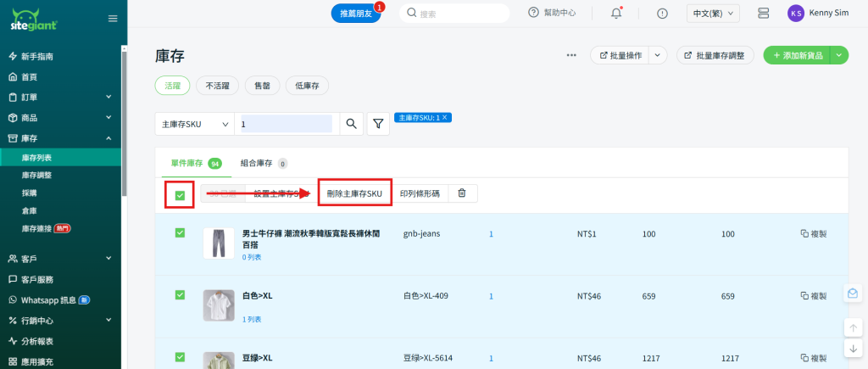Click the top search input field
Screen dimensions: 868x369
[454, 14]
